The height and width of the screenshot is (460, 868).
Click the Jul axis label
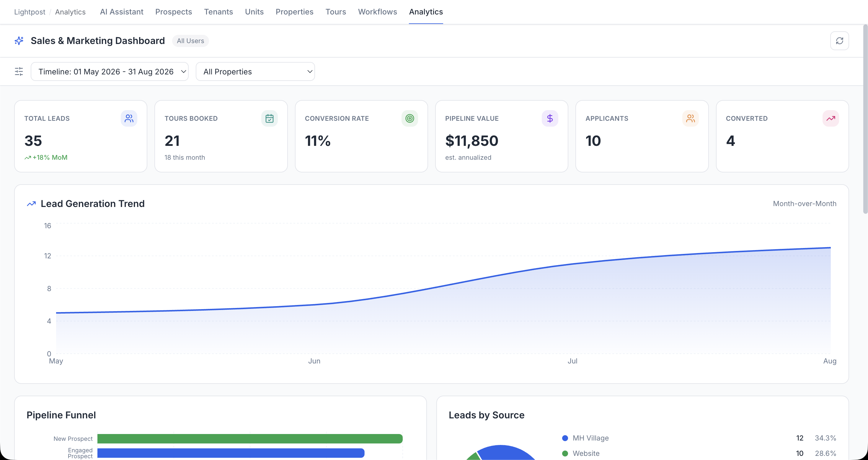(572, 361)
